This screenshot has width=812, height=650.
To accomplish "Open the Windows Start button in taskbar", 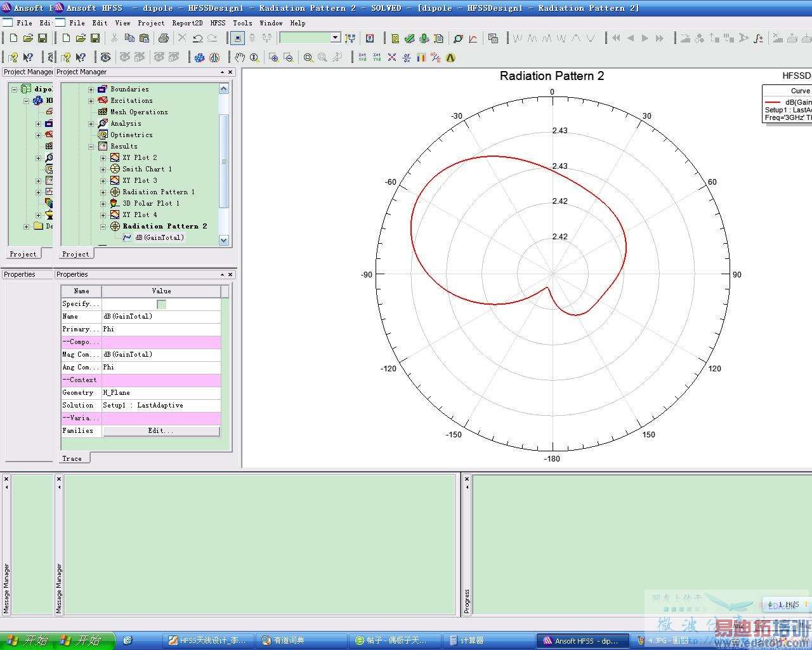I will tap(82, 640).
